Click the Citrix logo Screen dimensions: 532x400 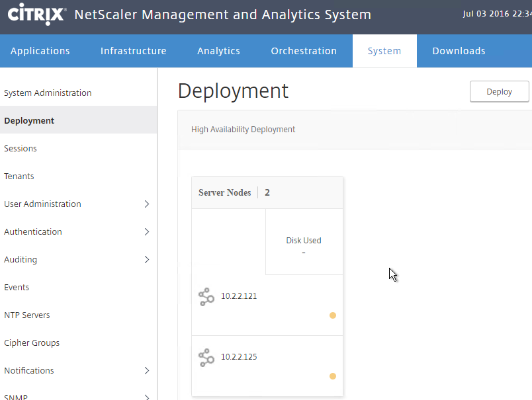(x=36, y=15)
